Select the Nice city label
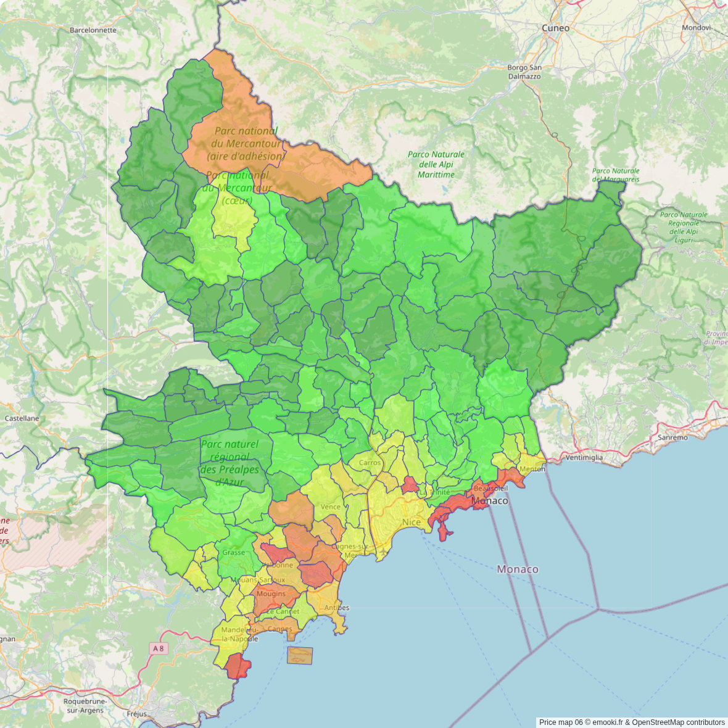 pyautogui.click(x=411, y=523)
